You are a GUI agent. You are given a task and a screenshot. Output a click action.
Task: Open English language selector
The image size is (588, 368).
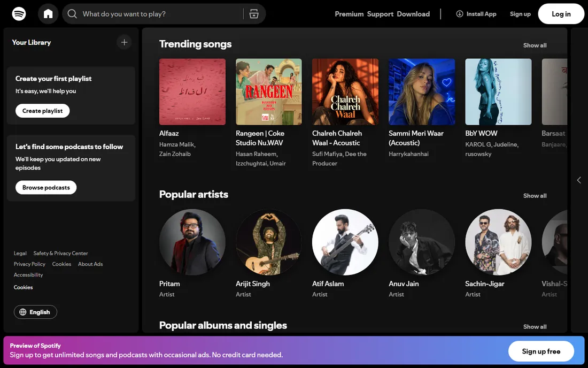point(35,312)
